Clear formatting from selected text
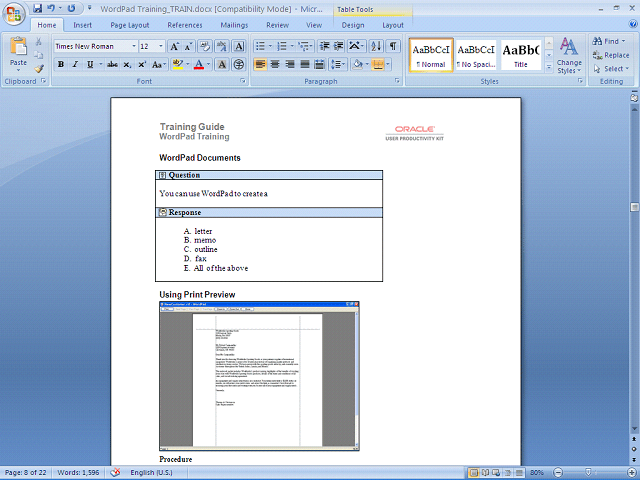 [205, 47]
